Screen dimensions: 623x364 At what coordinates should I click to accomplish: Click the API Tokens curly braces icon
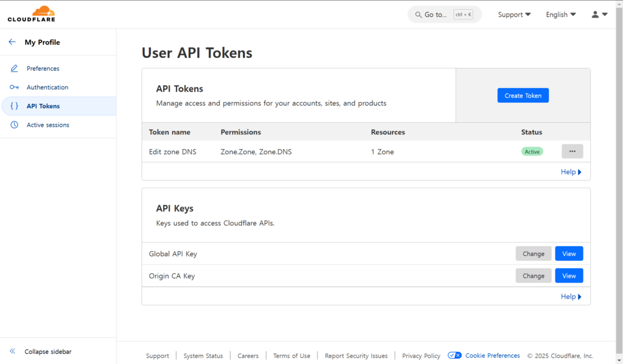point(15,106)
